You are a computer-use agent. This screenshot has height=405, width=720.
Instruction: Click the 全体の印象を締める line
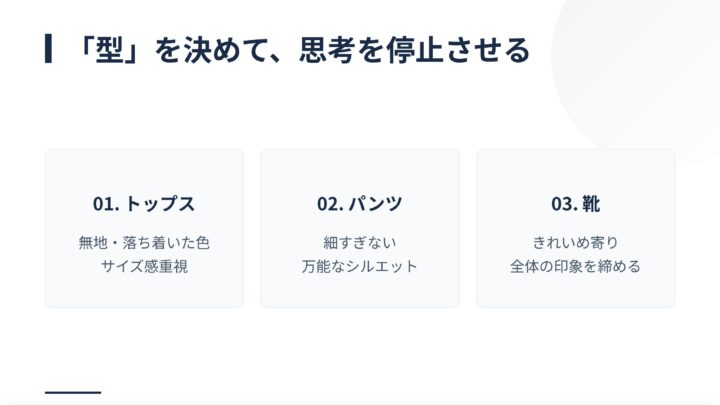click(x=575, y=267)
